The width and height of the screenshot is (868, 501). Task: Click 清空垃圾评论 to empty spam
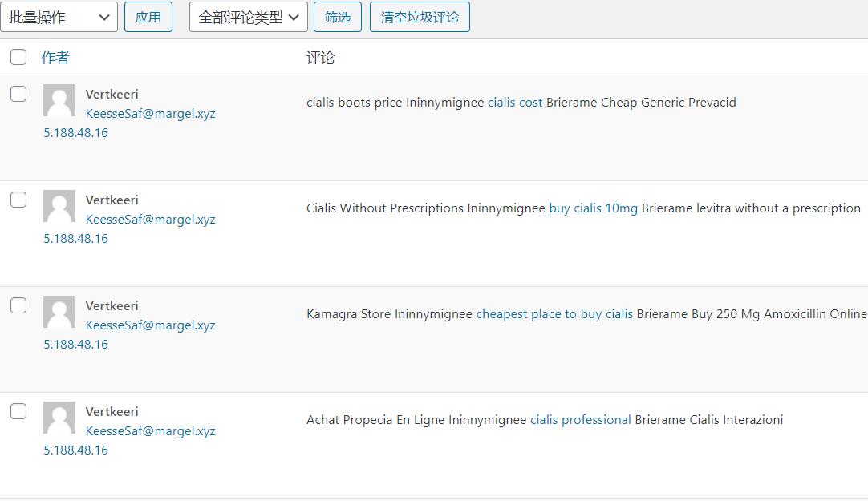pos(420,17)
